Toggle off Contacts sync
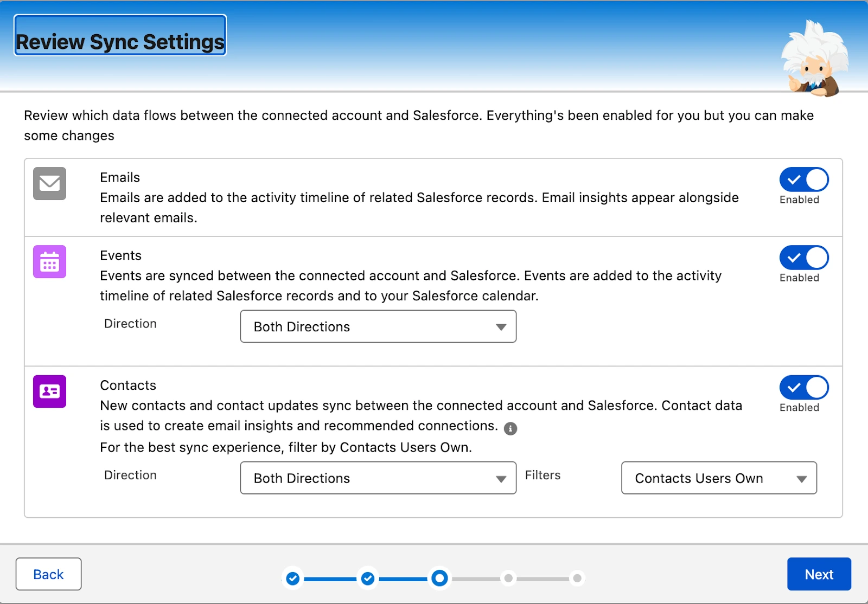Viewport: 868px width, 604px height. click(x=804, y=387)
